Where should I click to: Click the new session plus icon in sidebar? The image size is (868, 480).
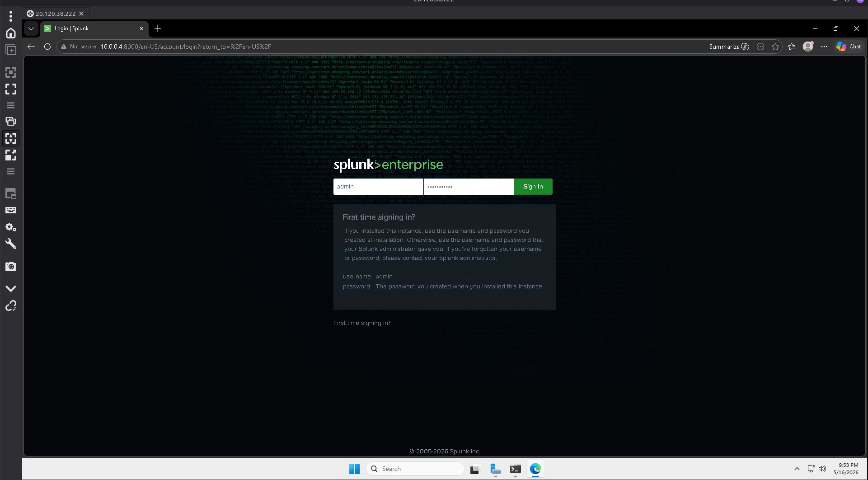pos(11,50)
